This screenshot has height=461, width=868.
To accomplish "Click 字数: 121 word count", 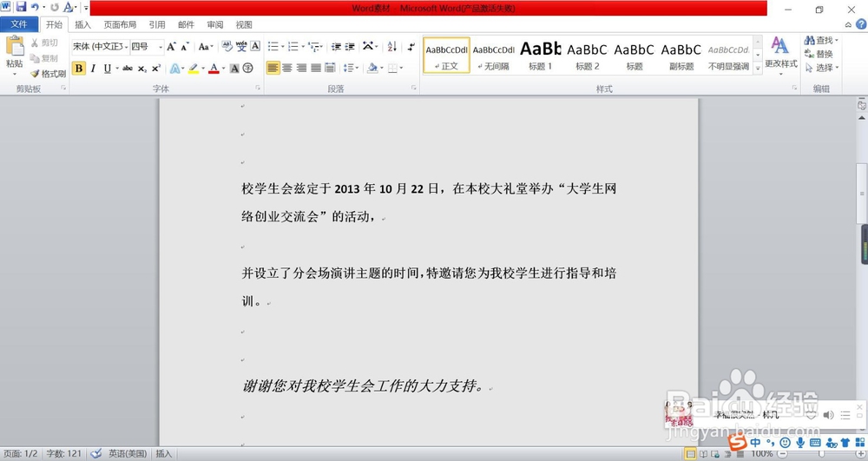I will (63, 453).
